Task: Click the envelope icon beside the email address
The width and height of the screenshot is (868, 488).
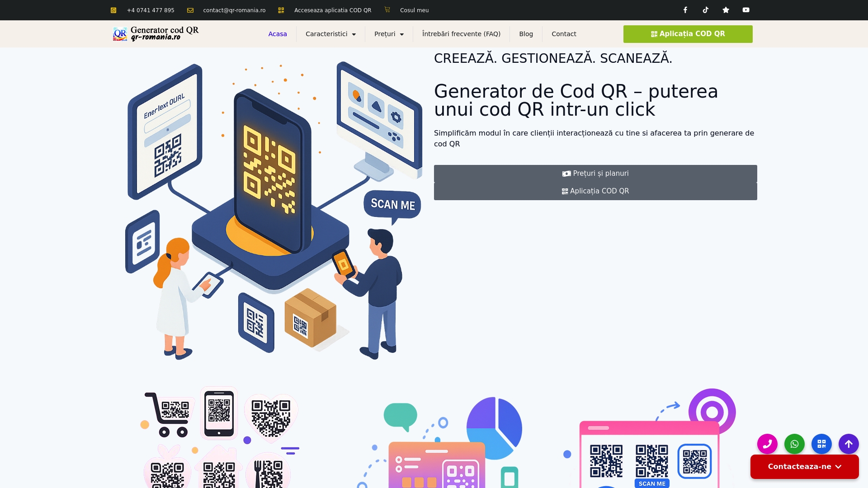Action: pos(190,9)
